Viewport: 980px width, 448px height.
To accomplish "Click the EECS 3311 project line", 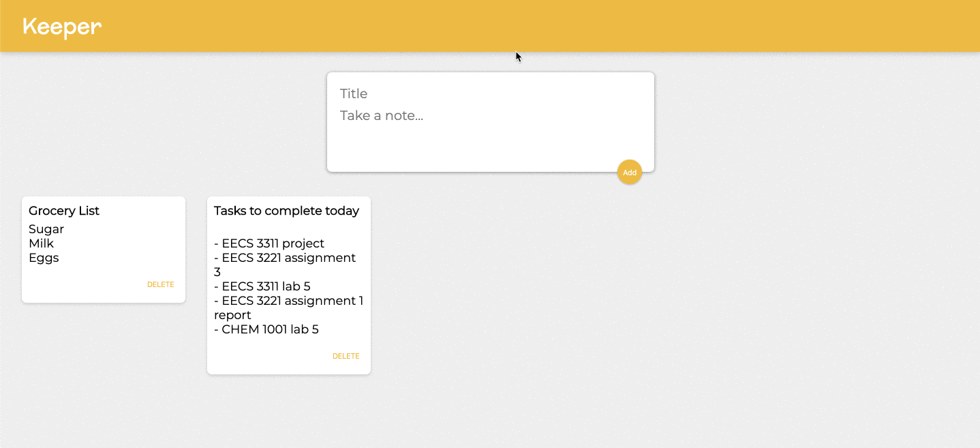I will coord(270,243).
